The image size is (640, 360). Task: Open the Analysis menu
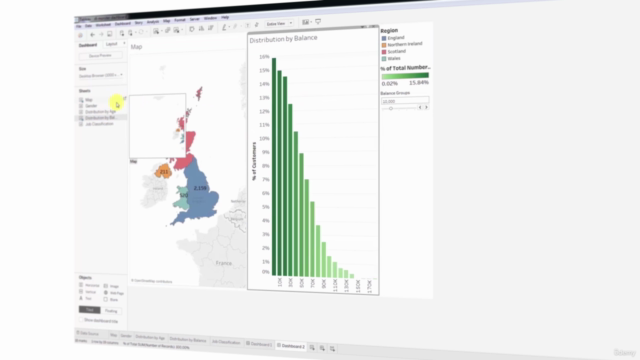point(153,22)
